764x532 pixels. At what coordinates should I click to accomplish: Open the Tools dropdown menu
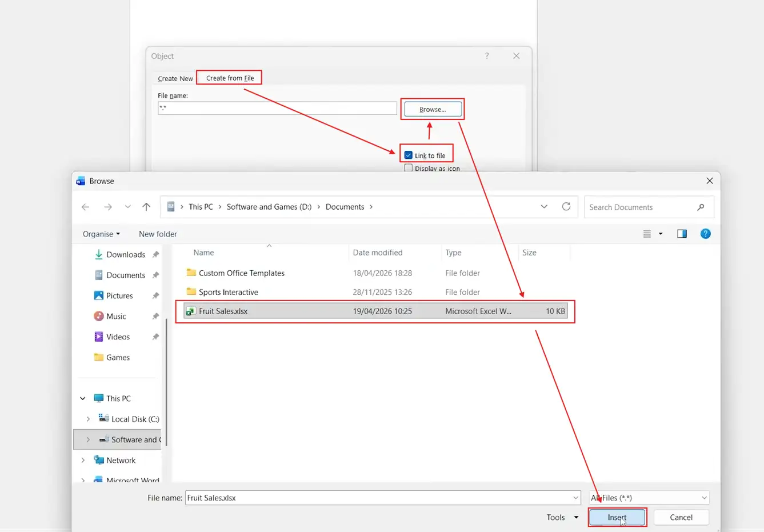tap(562, 517)
